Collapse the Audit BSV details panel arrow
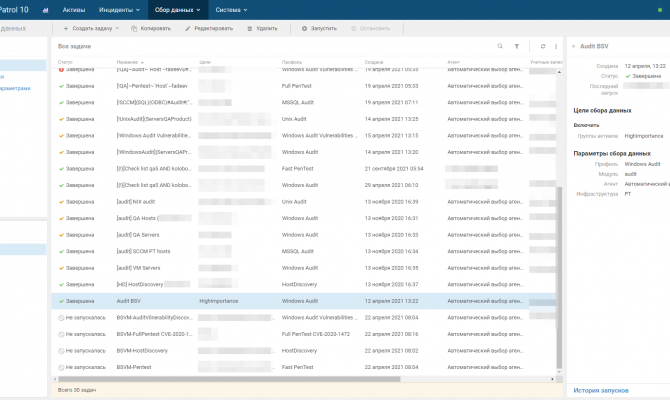Screen dimensions: 670x400 (x=573, y=46)
